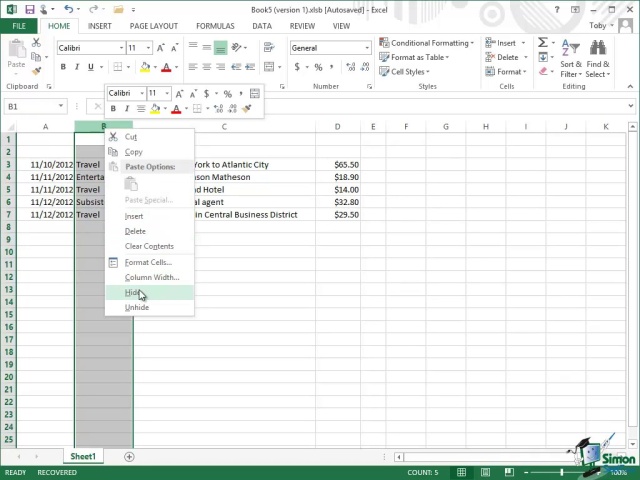Expand the Name Box dropdown arrow

tap(61, 106)
